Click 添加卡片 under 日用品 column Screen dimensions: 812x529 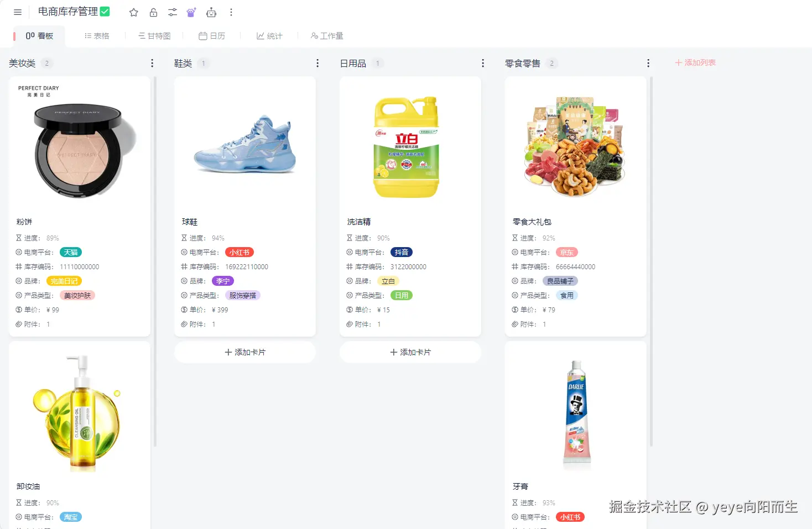click(x=410, y=352)
